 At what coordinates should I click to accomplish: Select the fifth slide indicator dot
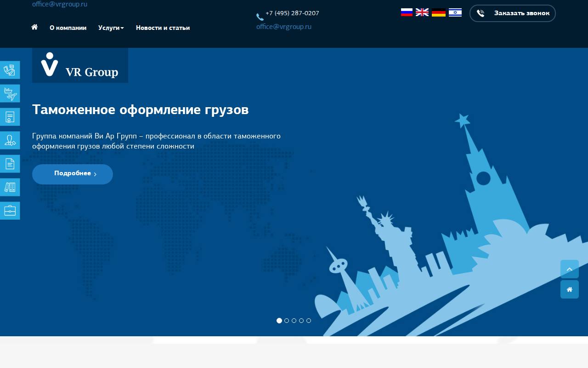coord(309,321)
